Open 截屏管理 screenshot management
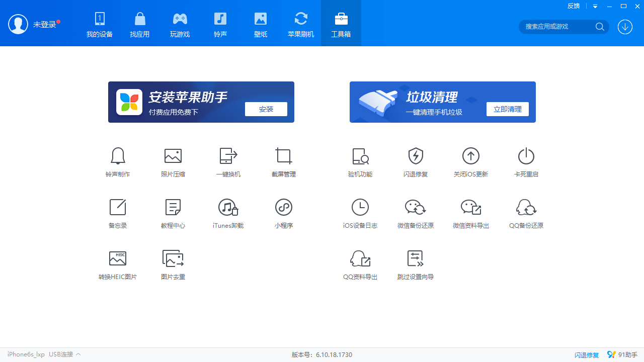 284,156
